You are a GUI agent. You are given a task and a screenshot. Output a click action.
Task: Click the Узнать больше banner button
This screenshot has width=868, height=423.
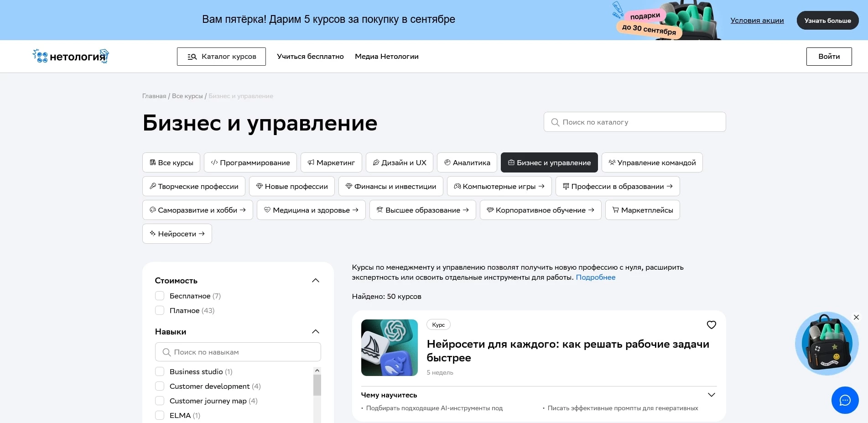click(x=827, y=20)
